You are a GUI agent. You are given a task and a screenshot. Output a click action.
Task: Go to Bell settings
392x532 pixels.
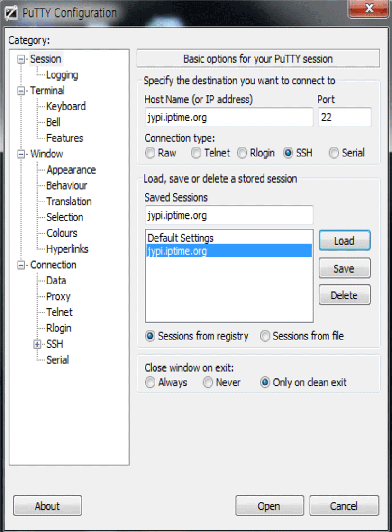(54, 122)
